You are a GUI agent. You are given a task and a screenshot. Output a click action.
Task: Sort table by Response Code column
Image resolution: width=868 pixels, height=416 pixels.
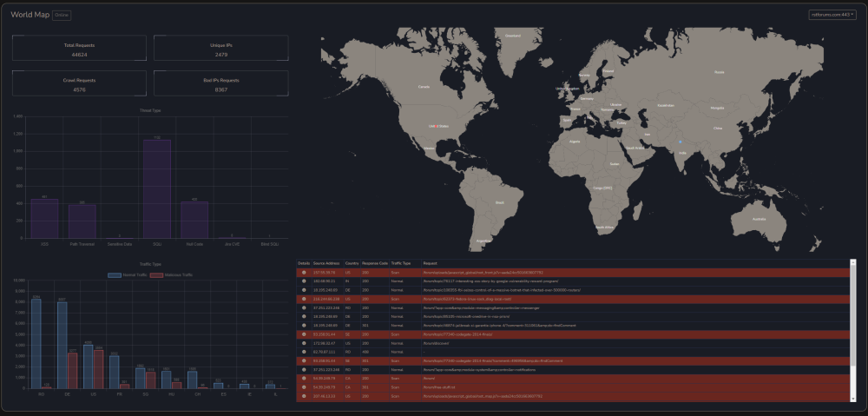(x=375, y=262)
